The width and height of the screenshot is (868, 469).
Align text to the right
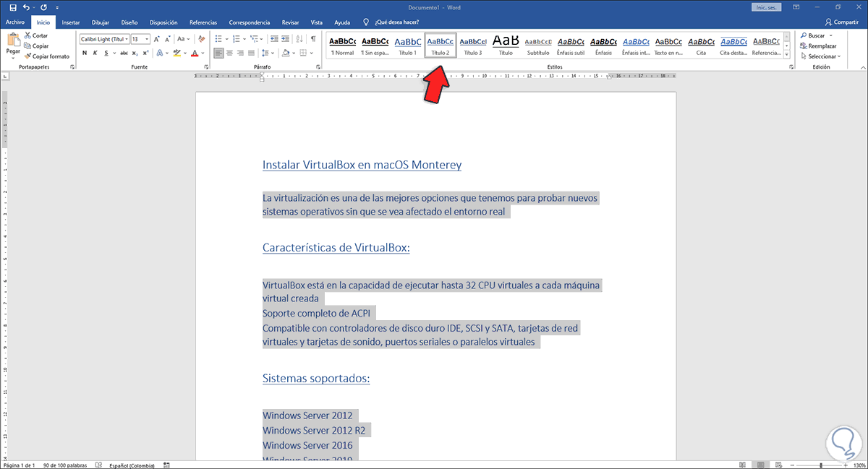(241, 53)
